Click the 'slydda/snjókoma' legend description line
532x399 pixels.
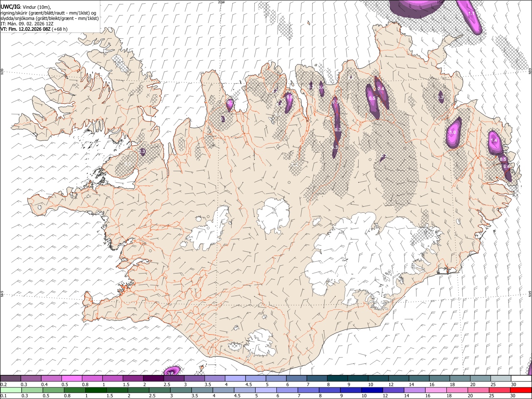click(x=49, y=18)
